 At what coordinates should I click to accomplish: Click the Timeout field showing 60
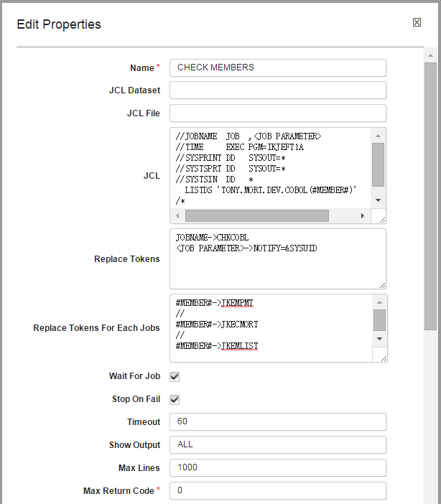(x=278, y=422)
